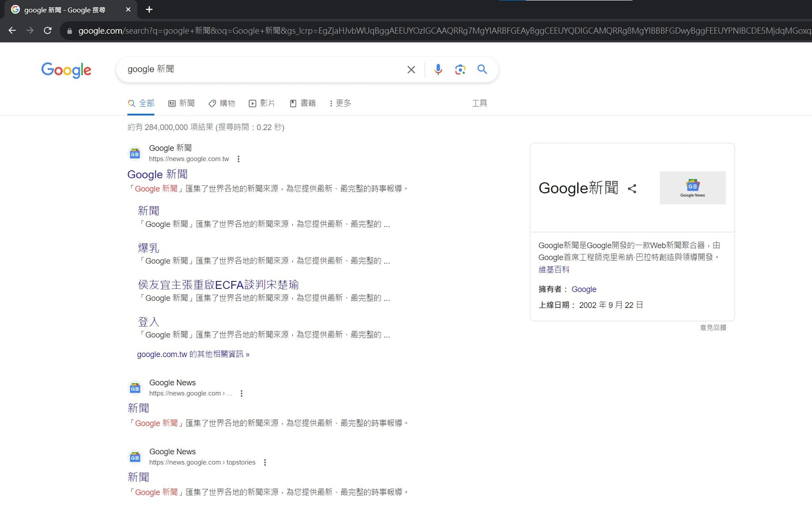Image resolution: width=812 pixels, height=515 pixels.
Task: Click the Google新聞 knowledge panel title
Action: point(578,188)
